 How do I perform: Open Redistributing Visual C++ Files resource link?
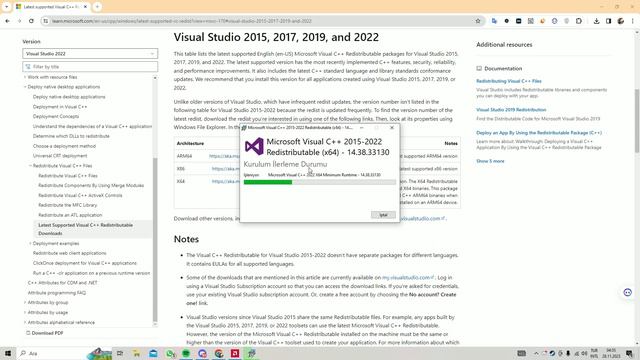pos(509,81)
